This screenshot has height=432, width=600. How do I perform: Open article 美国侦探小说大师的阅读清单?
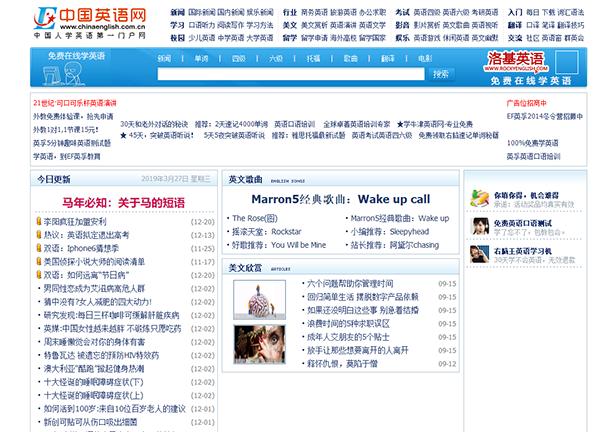click(x=94, y=262)
